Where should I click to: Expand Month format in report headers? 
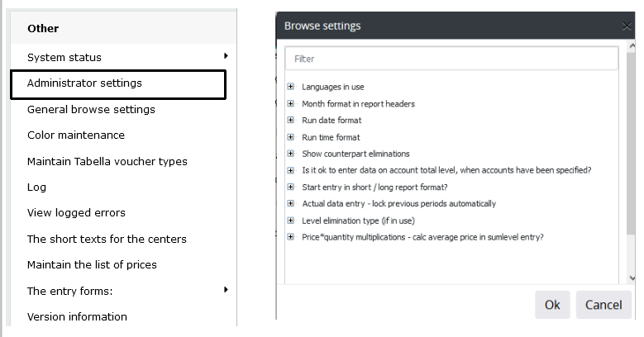(x=291, y=103)
